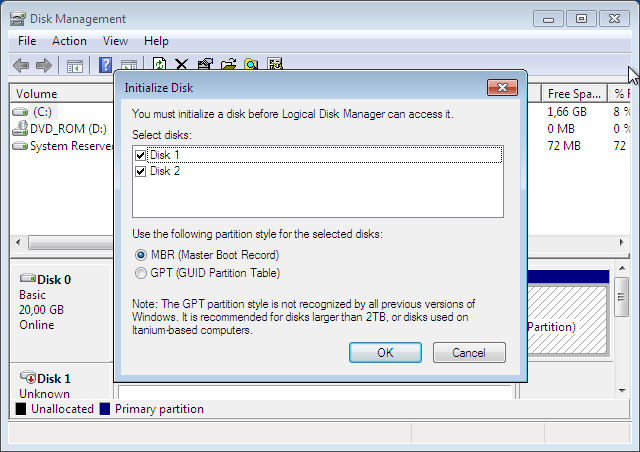
Task: Select the GPT (GUID Partition Table) option
Action: click(x=140, y=273)
